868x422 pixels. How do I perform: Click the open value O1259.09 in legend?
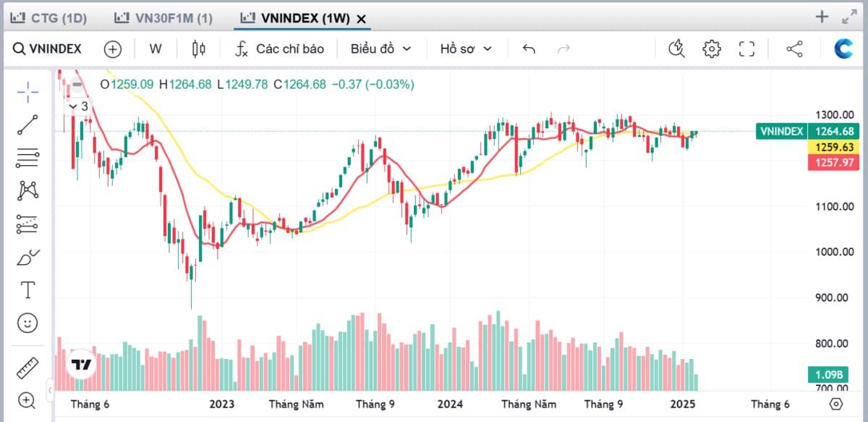click(x=127, y=84)
